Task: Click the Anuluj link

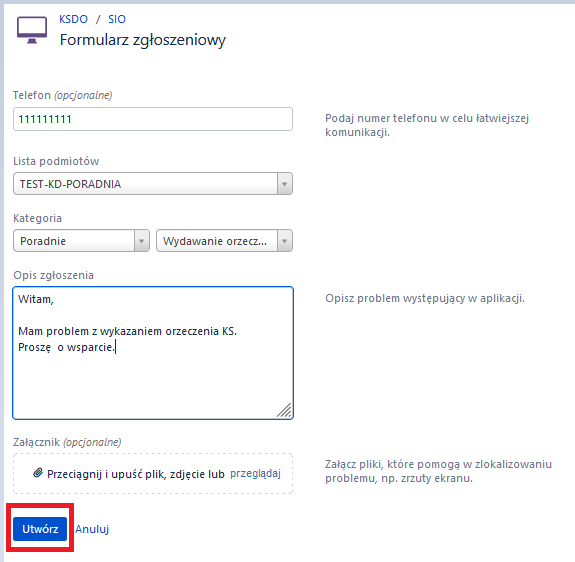Action: pos(92,529)
